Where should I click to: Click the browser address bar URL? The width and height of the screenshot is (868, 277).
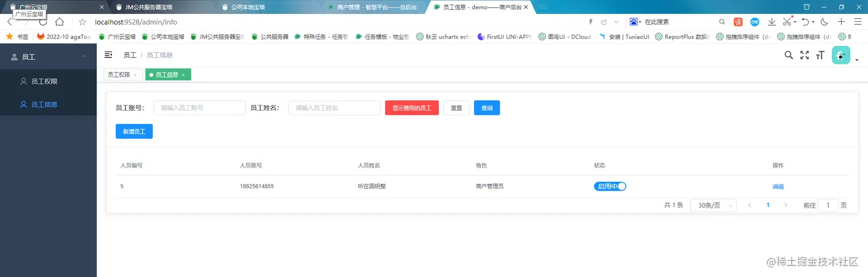coord(136,22)
